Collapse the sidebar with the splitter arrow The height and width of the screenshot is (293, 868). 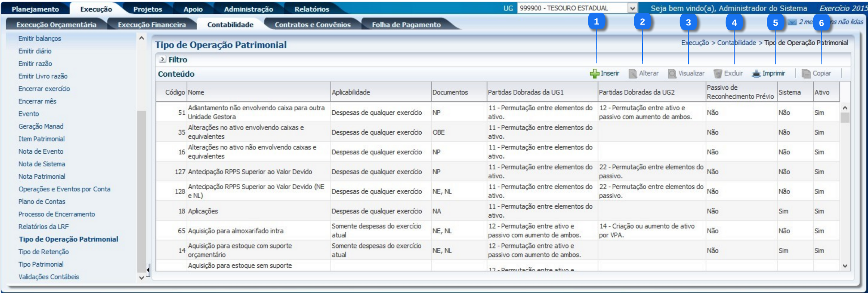148,269
